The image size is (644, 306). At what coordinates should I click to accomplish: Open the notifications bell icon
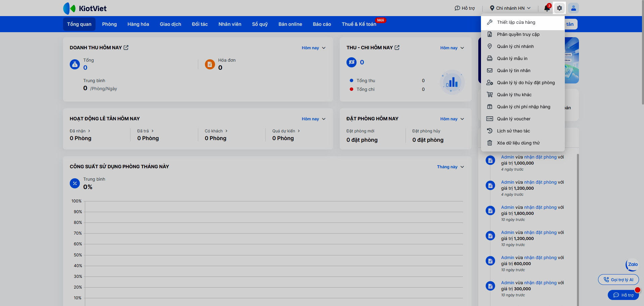click(x=547, y=8)
